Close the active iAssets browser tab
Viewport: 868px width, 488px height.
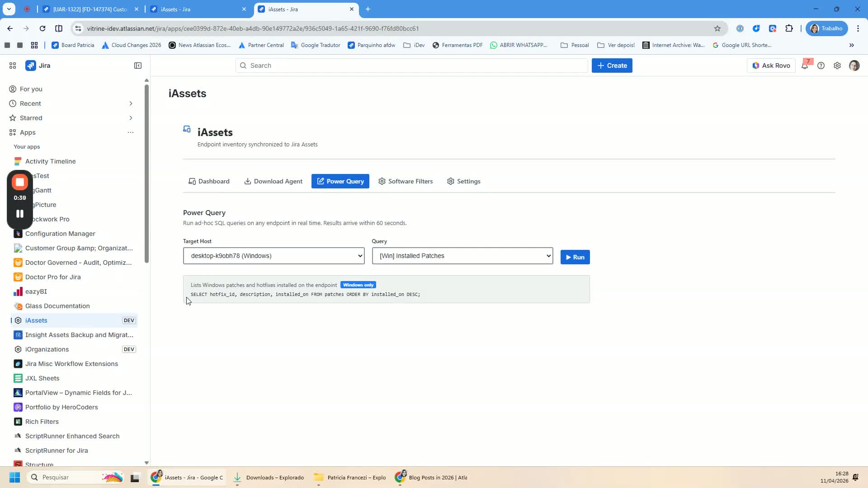pos(352,9)
